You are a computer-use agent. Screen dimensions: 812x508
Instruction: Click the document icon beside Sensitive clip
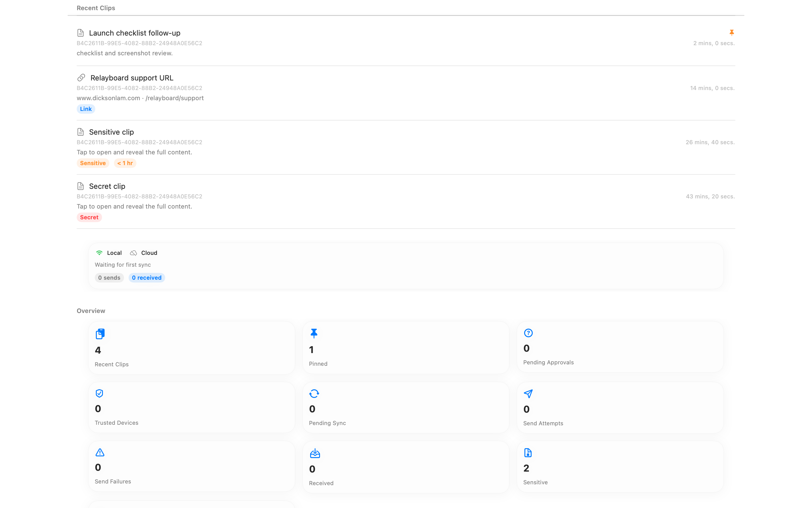[x=81, y=132]
